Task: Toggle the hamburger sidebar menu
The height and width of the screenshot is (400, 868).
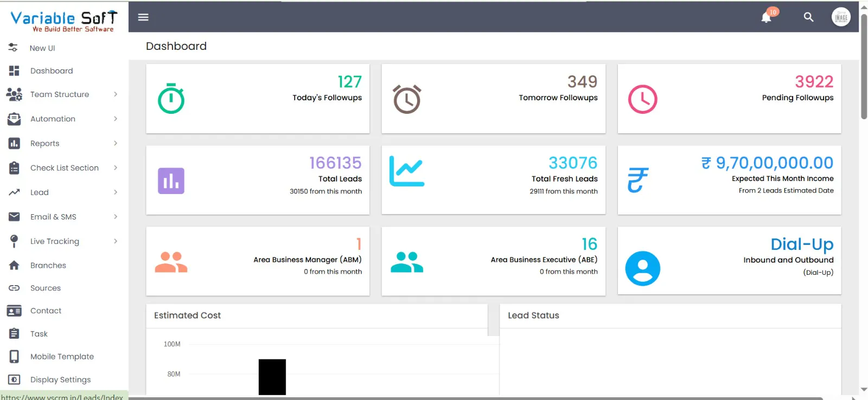Action: coord(143,17)
